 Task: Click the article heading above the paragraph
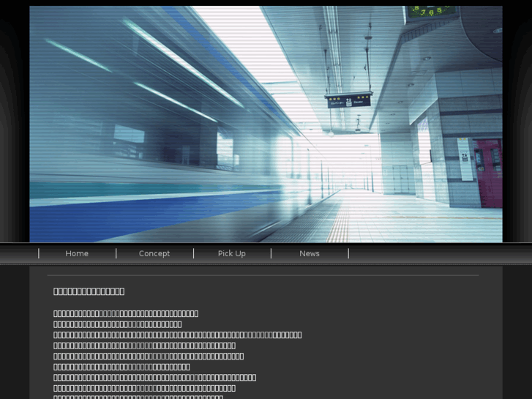(x=89, y=291)
